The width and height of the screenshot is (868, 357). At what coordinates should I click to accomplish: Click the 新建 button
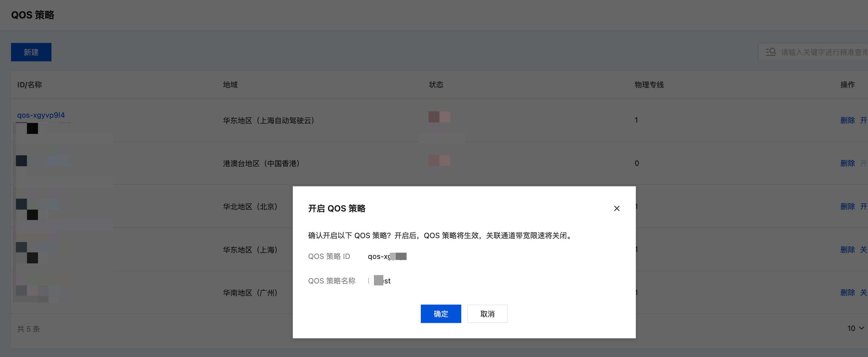pyautogui.click(x=31, y=52)
